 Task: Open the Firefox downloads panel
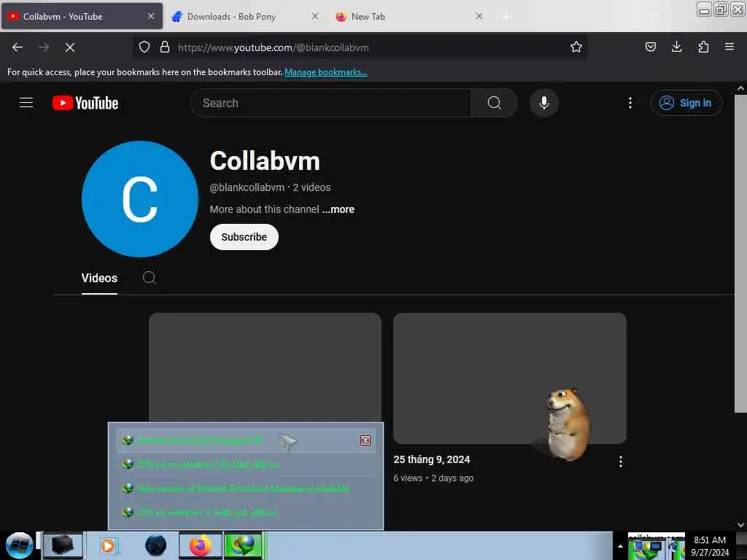(x=676, y=47)
